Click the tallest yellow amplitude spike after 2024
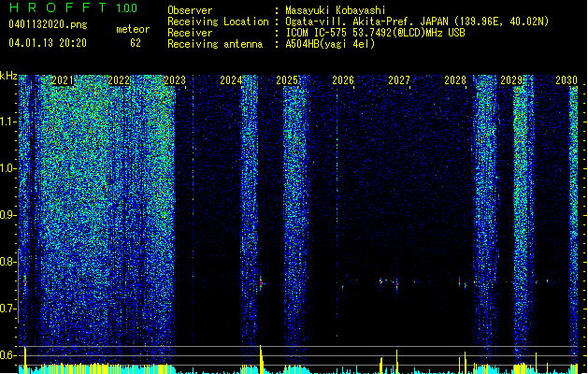 261,359
